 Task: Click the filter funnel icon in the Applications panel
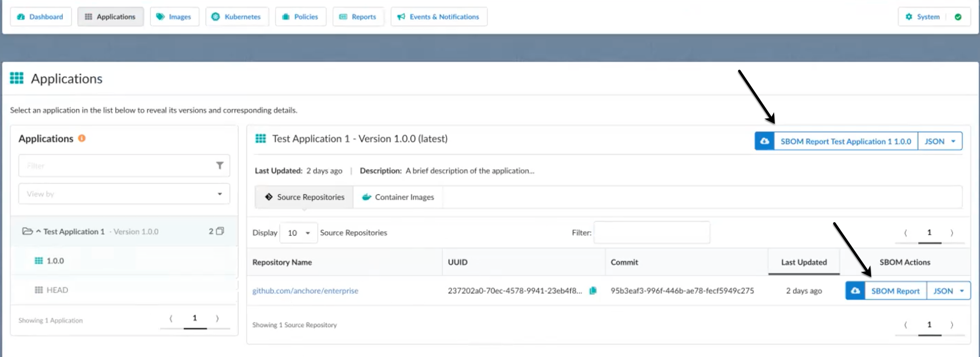click(x=220, y=166)
